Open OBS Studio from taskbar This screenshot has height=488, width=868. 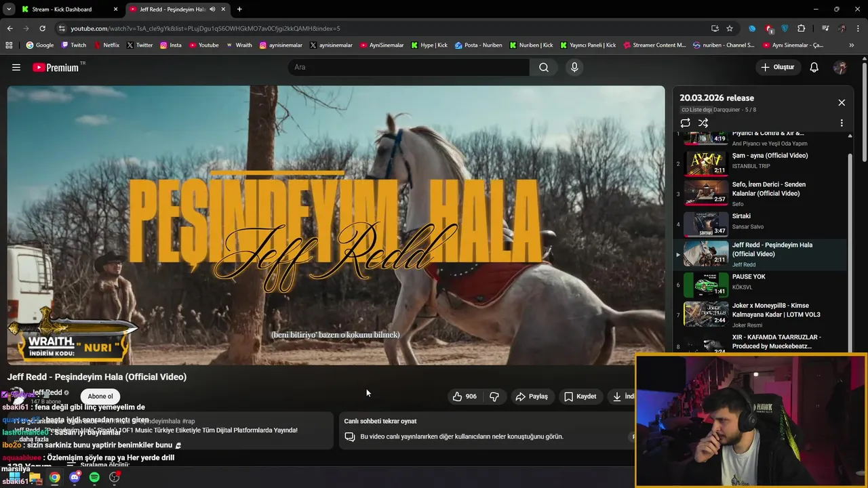(115, 477)
